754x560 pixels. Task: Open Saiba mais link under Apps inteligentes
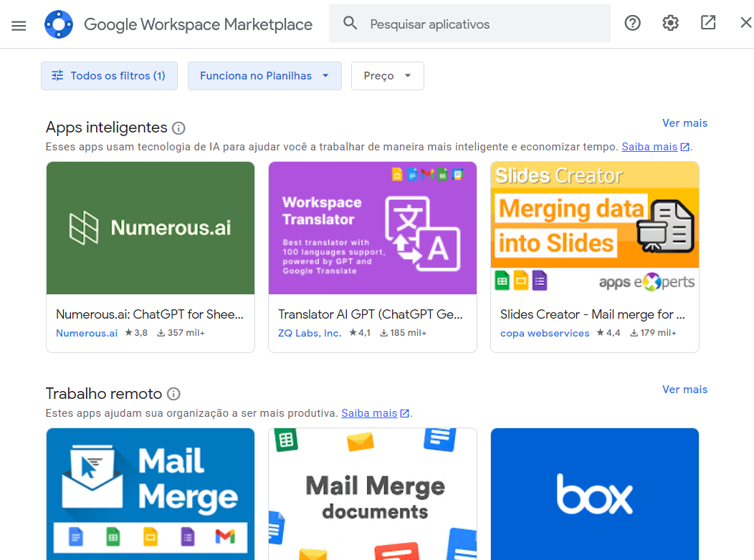pyautogui.click(x=649, y=147)
